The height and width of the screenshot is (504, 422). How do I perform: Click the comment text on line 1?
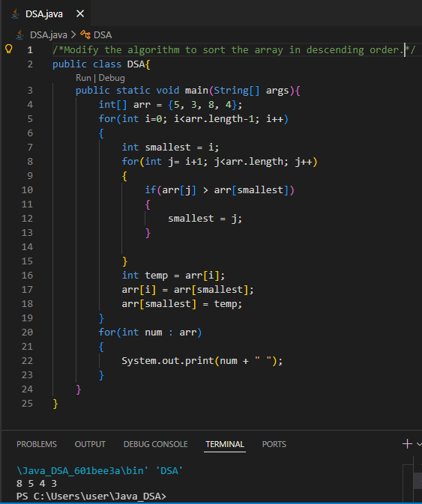[234, 50]
